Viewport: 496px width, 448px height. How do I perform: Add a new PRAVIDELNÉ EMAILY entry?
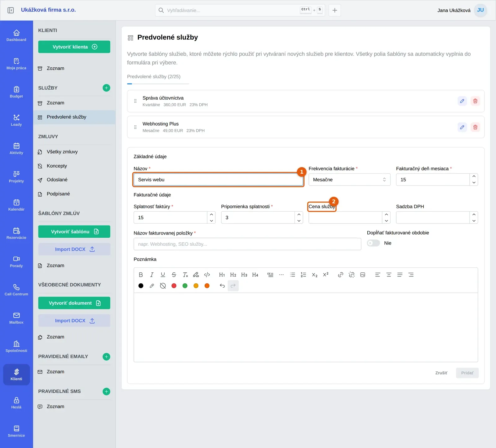point(106,357)
